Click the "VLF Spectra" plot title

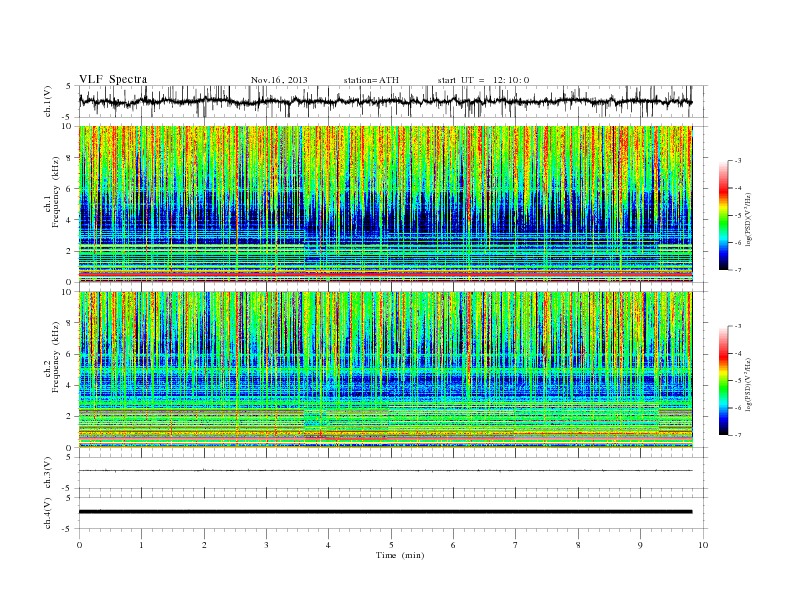[x=113, y=79]
